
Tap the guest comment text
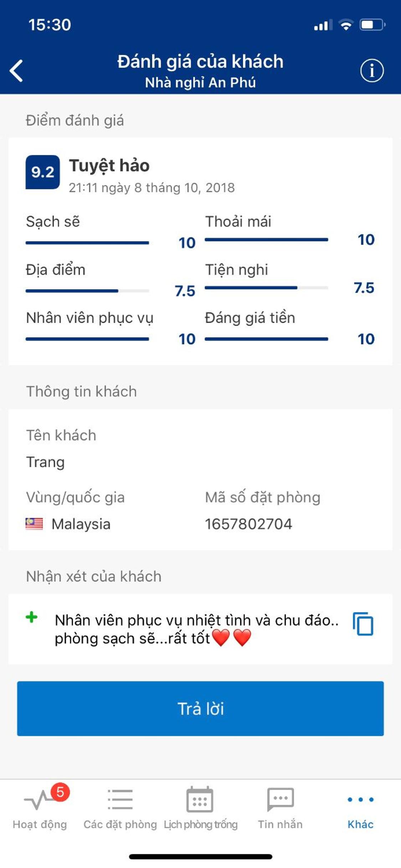(x=196, y=629)
